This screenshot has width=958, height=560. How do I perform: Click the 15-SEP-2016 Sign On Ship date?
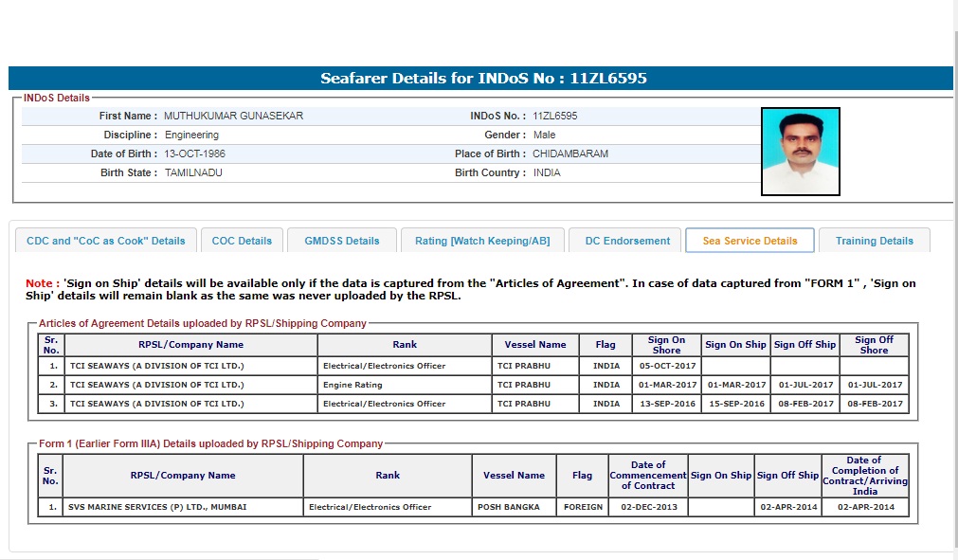[x=736, y=404]
